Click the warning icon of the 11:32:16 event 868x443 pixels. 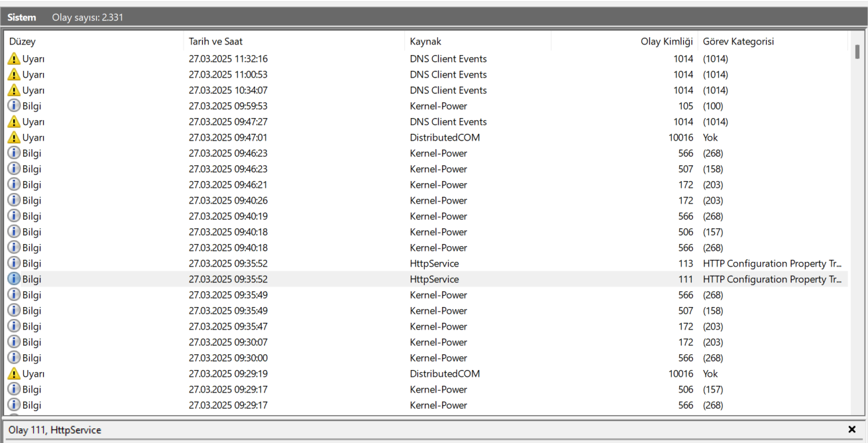(14, 59)
